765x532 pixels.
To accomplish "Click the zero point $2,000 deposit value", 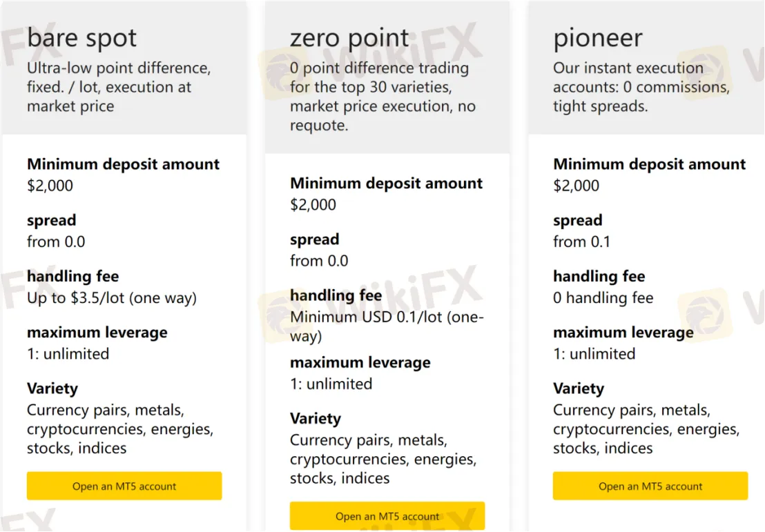I will pyautogui.click(x=313, y=204).
